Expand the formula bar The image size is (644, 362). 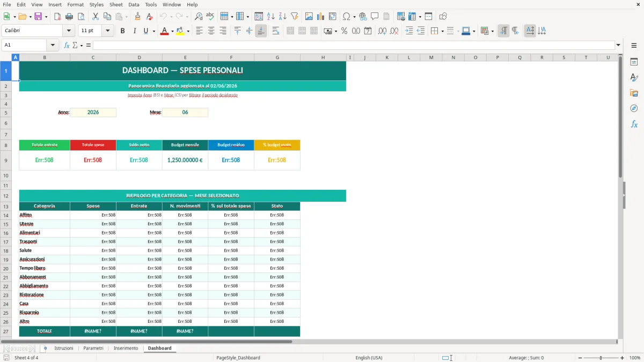[618, 45]
